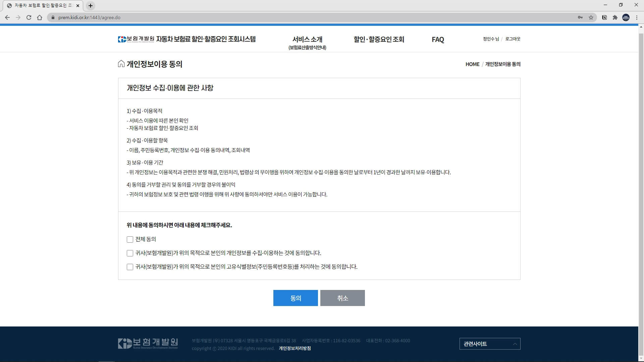Click the 로그아웃 link
The width and height of the screenshot is (644, 362).
[x=513, y=39]
